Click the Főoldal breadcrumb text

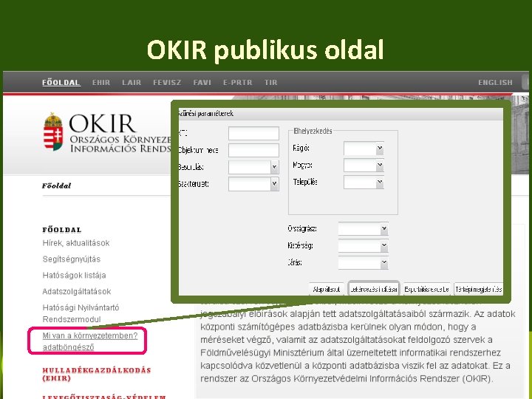coord(56,185)
